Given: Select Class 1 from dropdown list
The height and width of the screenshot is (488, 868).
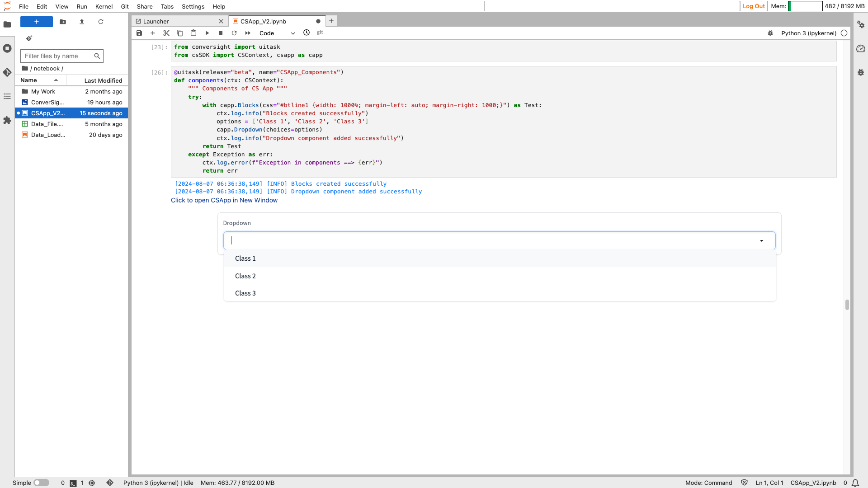Looking at the screenshot, I should pyautogui.click(x=500, y=258).
